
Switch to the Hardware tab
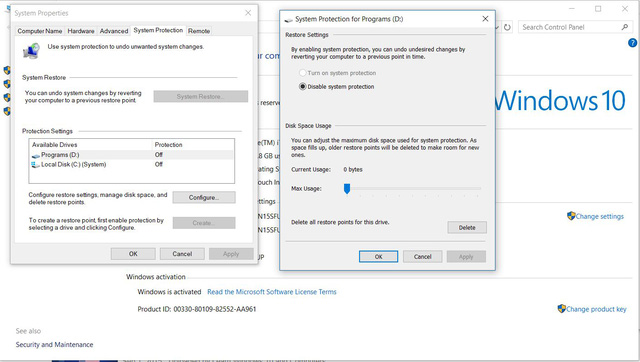click(81, 31)
